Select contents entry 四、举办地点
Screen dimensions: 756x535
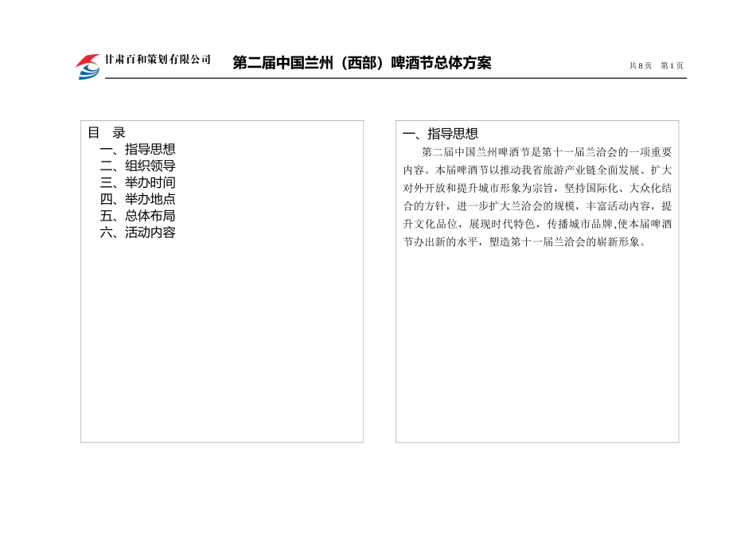click(138, 199)
